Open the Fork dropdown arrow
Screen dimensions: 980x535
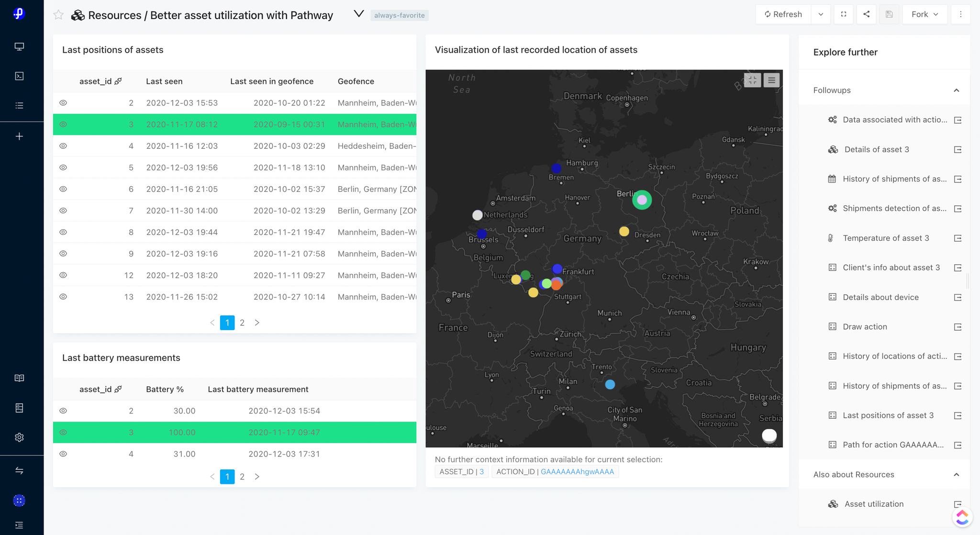(x=935, y=14)
